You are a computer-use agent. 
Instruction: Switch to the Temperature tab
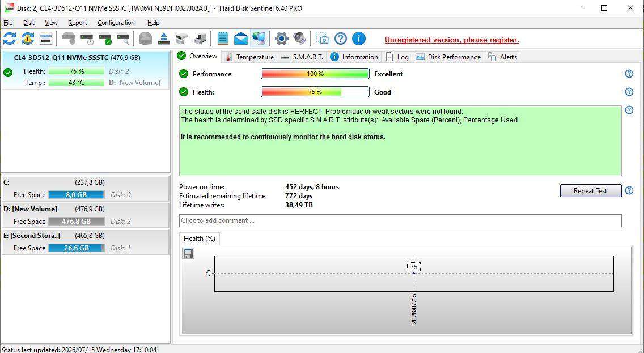point(249,57)
